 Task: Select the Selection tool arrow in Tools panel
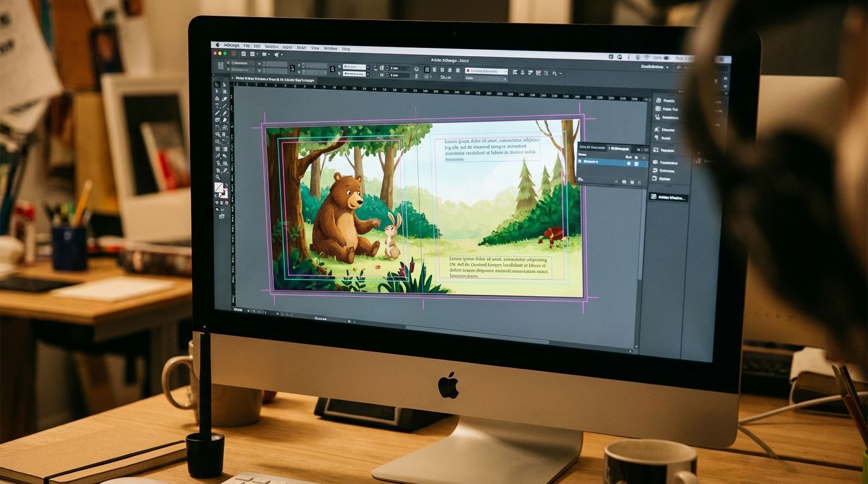(x=216, y=84)
